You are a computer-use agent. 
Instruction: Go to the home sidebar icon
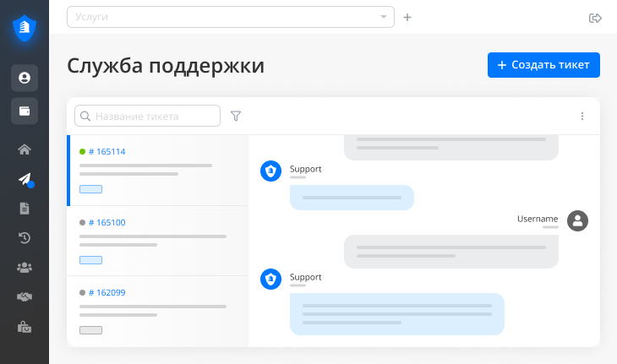[x=25, y=149]
